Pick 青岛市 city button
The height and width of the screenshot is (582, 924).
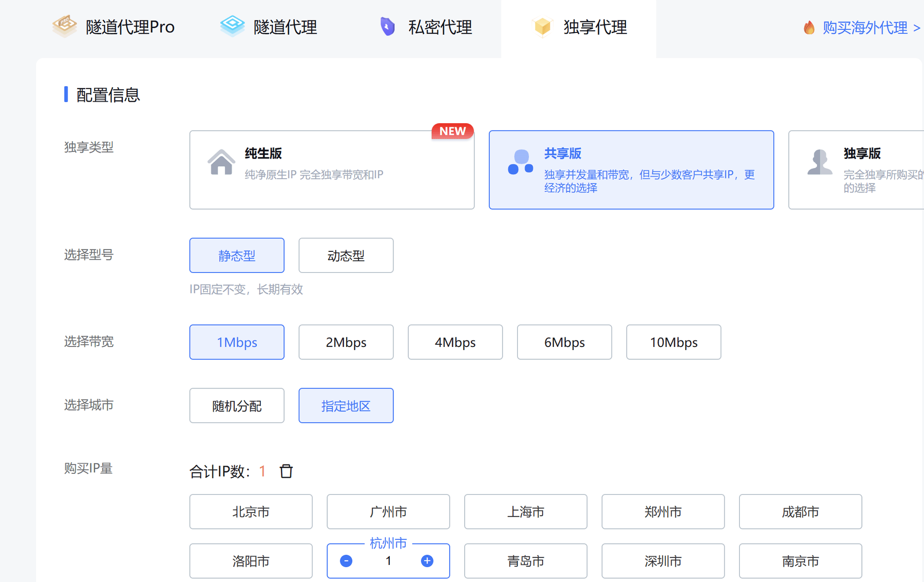click(526, 561)
